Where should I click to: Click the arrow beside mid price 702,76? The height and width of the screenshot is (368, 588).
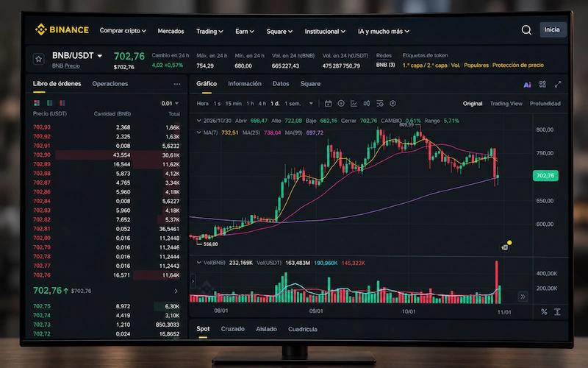(176, 291)
